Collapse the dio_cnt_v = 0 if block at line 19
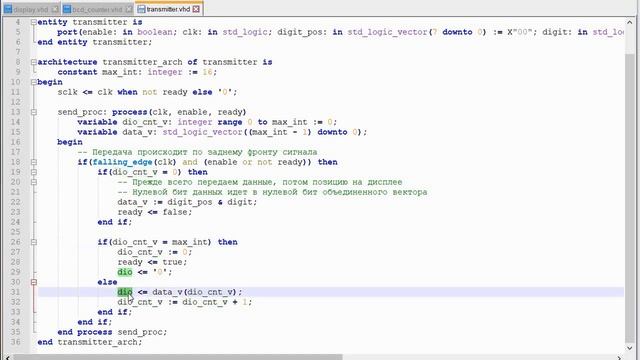 (x=34, y=172)
